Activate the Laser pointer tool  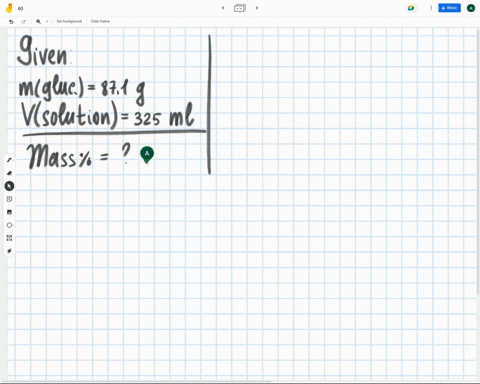9,251
